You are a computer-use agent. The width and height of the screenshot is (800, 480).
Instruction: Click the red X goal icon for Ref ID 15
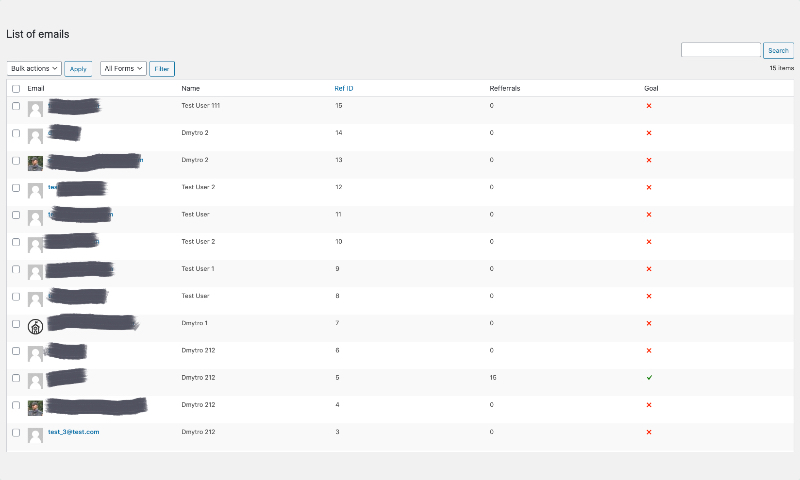pos(649,105)
